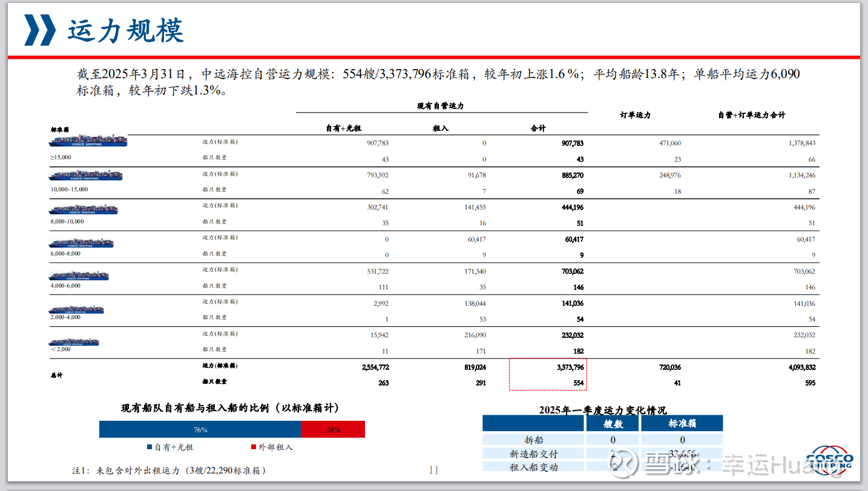The image size is (868, 491).
Task: Click the footnote 注1 about leased-out capacity
Action: point(169,470)
